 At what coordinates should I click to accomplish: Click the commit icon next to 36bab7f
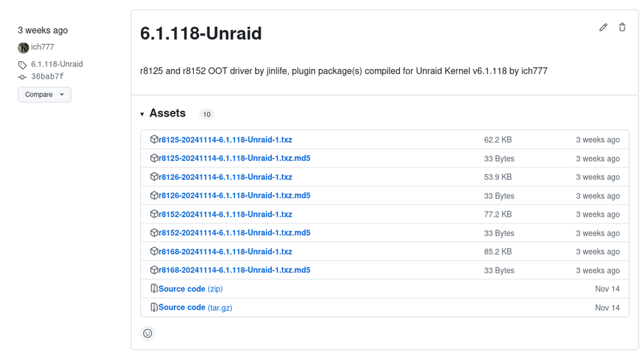click(x=22, y=77)
